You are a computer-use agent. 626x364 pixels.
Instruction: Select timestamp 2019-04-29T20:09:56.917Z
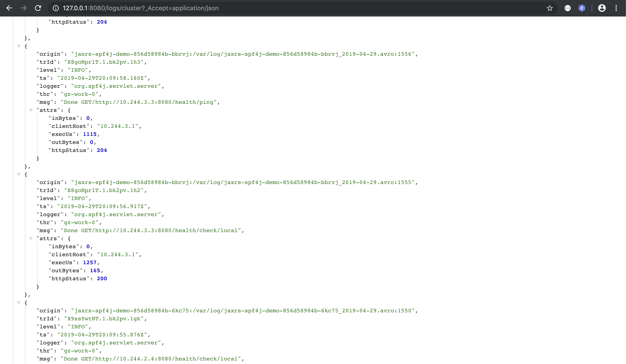[x=102, y=207]
